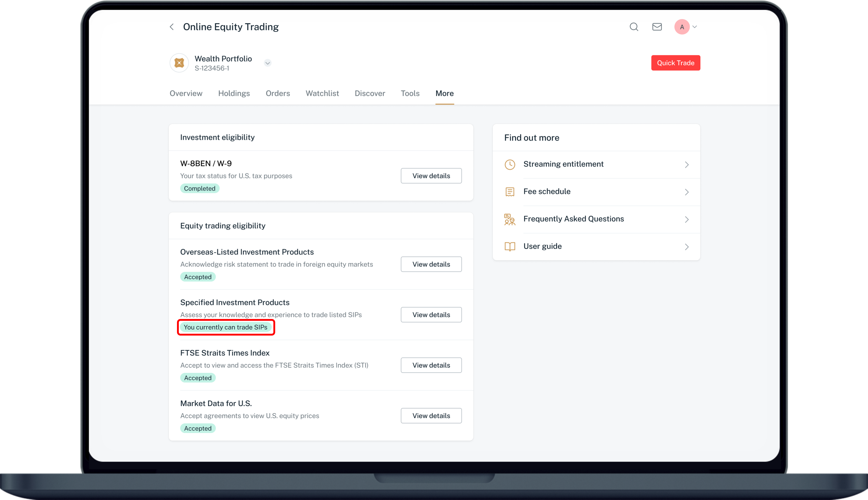Expand the Wealth Portfolio account dropdown
The image size is (868, 500).
tap(268, 63)
